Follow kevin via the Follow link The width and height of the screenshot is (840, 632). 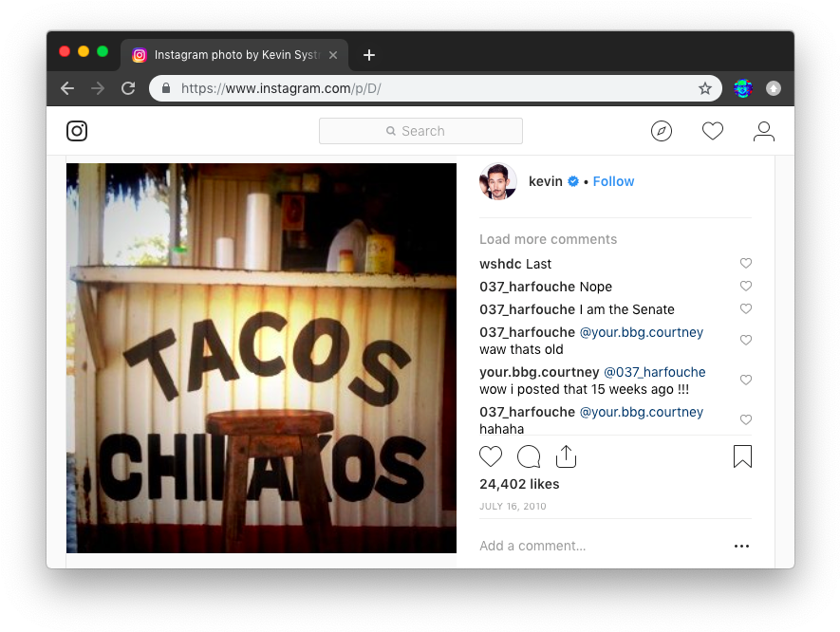point(613,181)
